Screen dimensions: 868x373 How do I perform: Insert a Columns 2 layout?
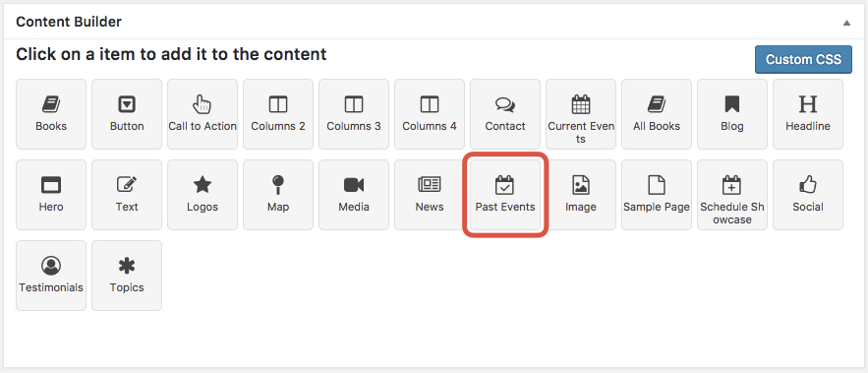[x=278, y=114]
